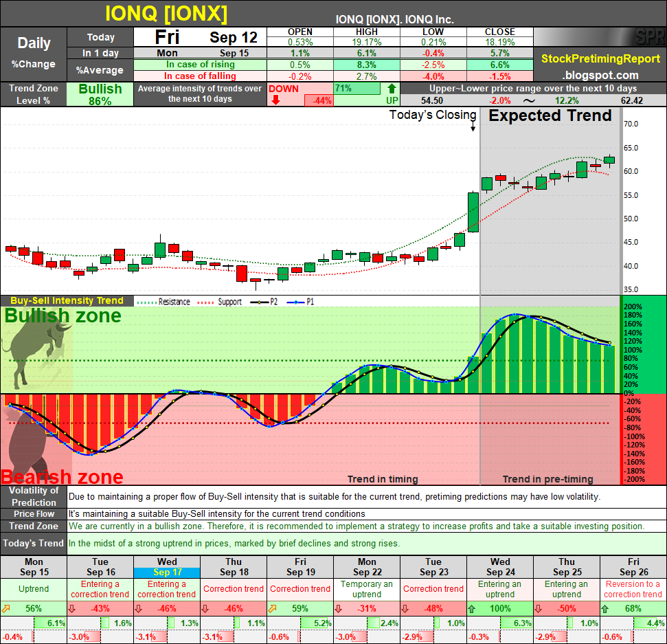Click the OPEN column header
The image size is (667, 644).
(x=300, y=32)
